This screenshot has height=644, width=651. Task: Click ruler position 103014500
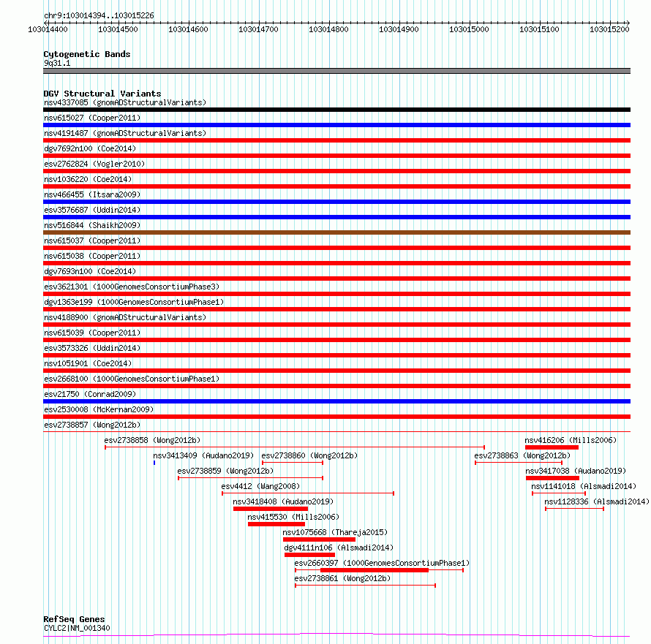118,29
